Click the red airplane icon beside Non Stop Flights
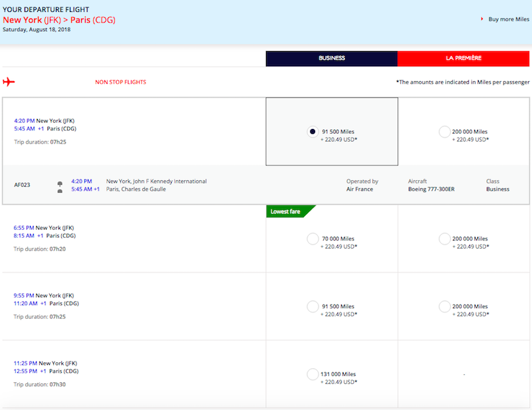 [x=9, y=82]
